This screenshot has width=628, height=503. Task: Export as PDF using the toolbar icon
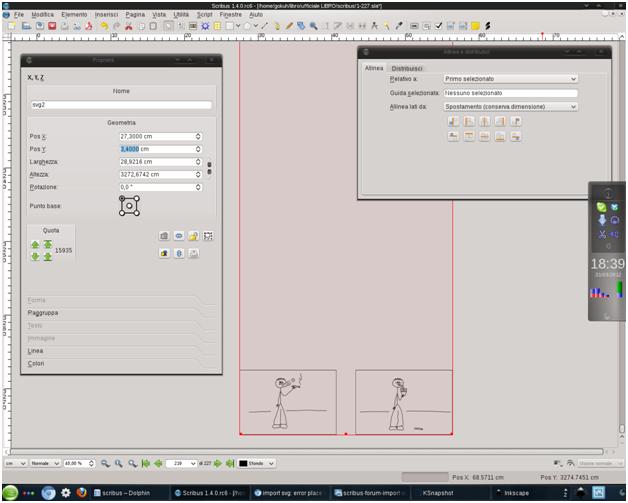(89, 26)
